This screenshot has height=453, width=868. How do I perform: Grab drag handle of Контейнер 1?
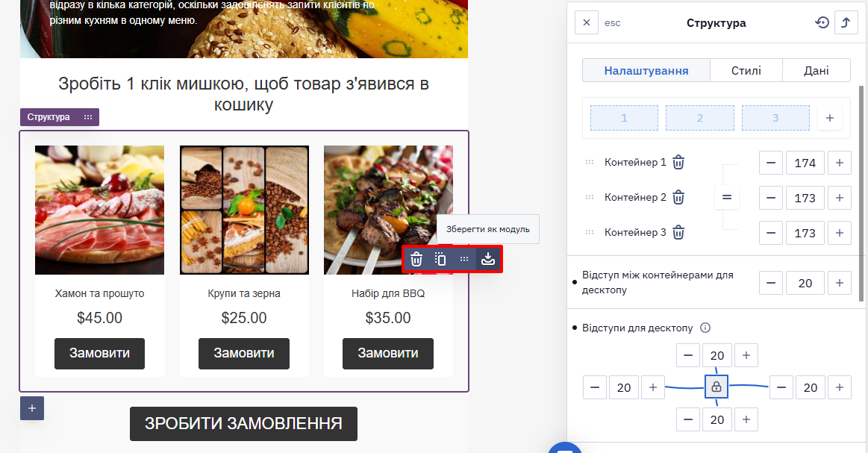tap(590, 162)
